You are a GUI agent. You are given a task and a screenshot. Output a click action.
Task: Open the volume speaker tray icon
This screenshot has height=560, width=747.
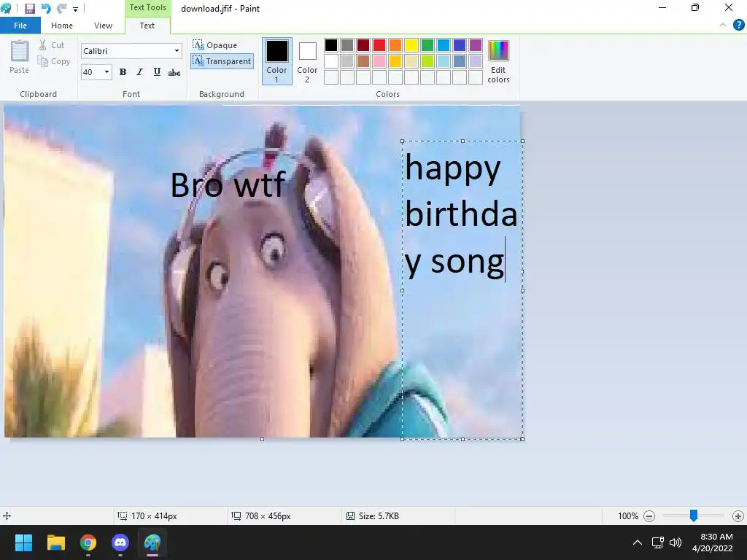[675, 542]
